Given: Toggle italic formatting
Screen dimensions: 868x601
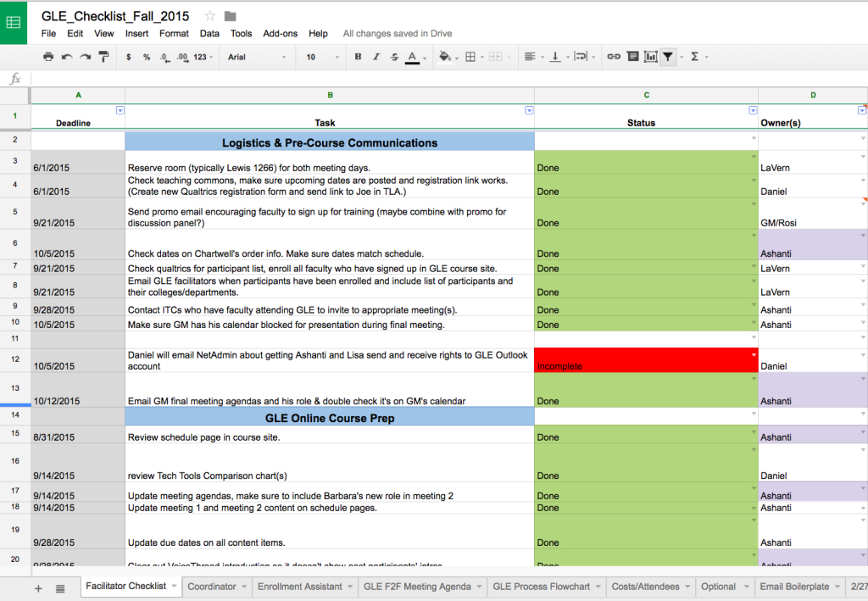Looking at the screenshot, I should pyautogui.click(x=376, y=57).
